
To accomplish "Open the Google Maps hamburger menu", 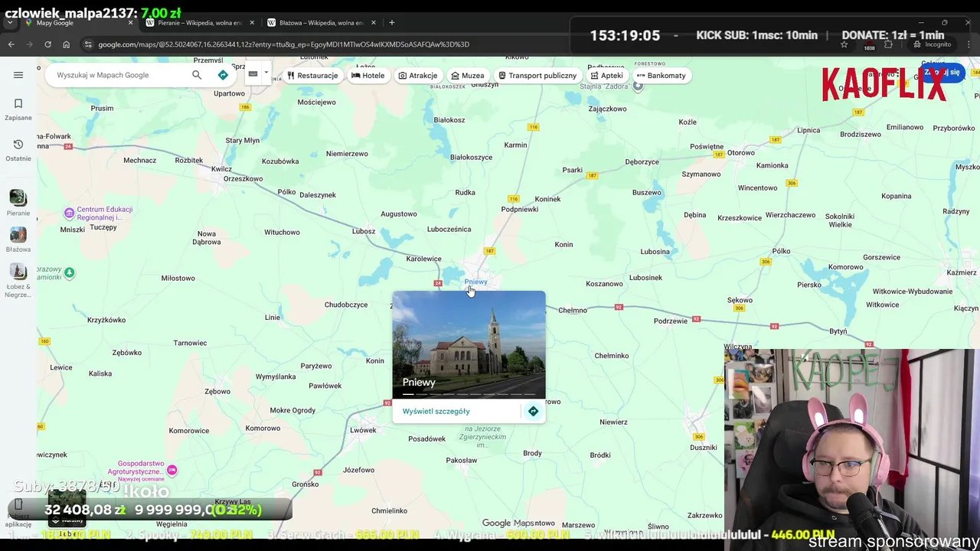I will click(18, 75).
